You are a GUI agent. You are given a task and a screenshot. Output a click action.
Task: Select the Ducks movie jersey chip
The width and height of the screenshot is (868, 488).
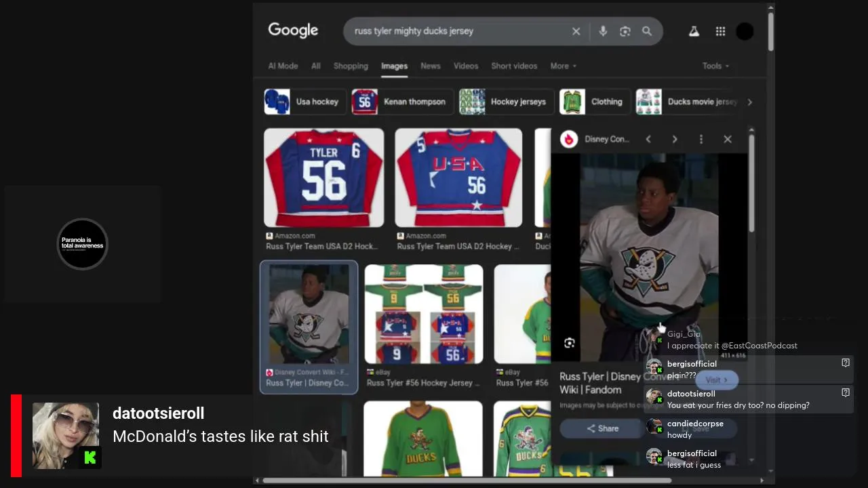pyautogui.click(x=687, y=102)
